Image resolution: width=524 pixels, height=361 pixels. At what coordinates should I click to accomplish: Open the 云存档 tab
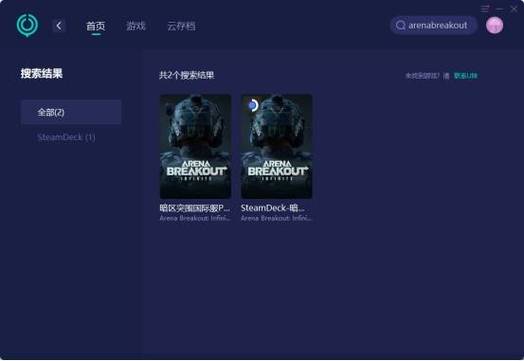coord(181,26)
